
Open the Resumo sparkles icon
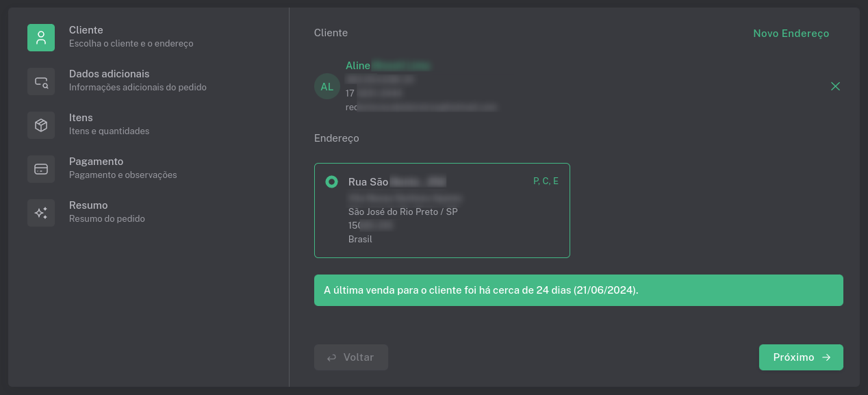[41, 213]
